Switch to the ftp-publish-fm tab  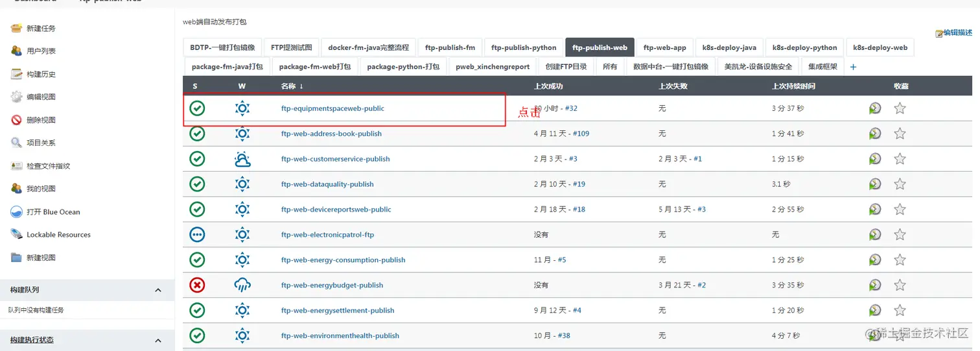pos(450,47)
